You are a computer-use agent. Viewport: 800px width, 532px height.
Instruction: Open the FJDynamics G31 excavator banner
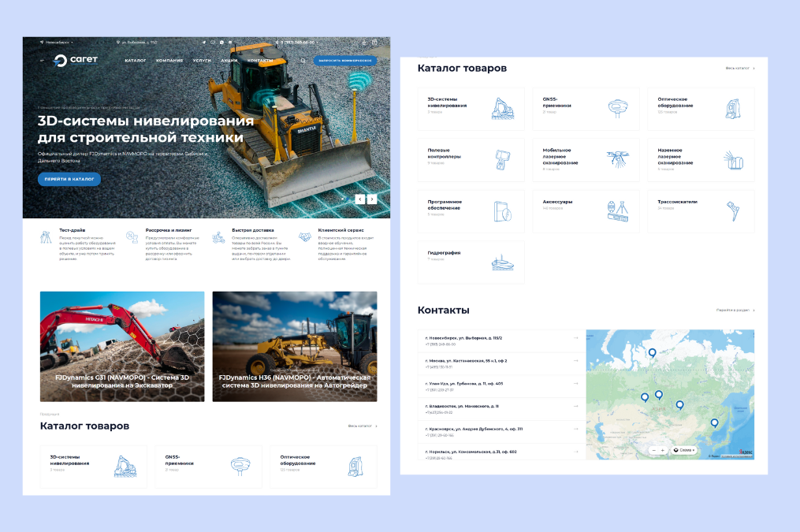[x=122, y=346]
